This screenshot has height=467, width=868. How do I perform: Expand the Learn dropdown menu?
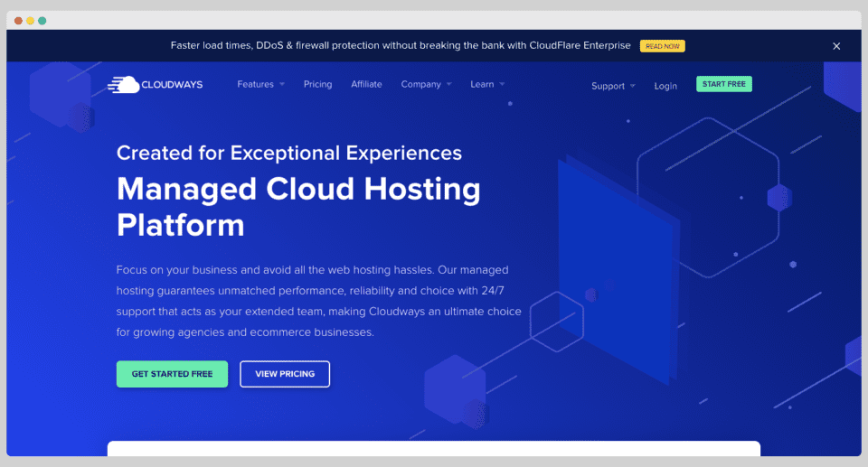[x=487, y=84]
